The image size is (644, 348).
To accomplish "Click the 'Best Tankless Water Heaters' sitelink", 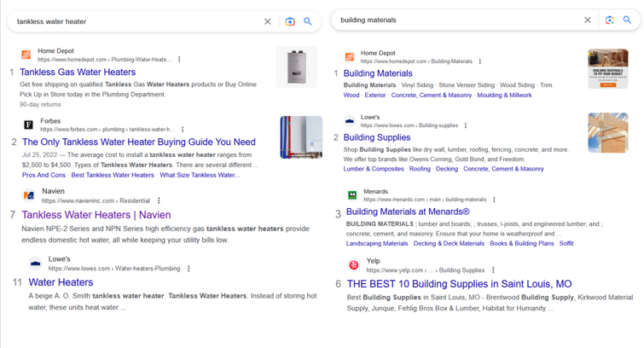I will [x=113, y=175].
